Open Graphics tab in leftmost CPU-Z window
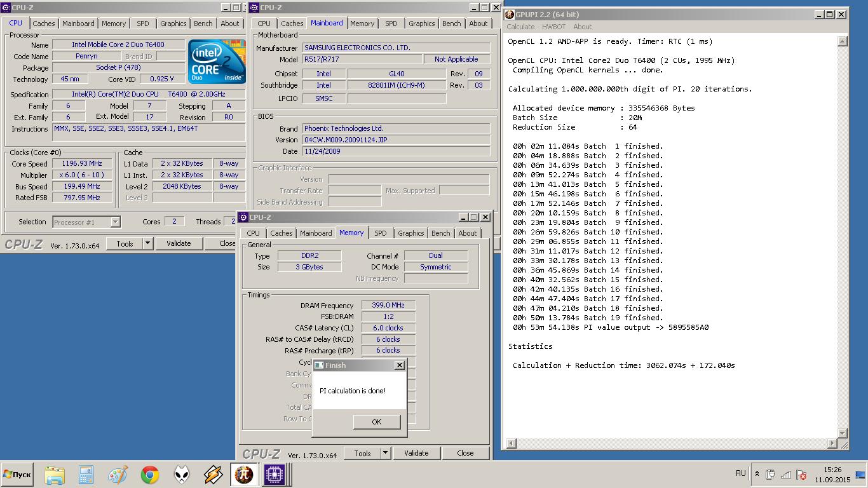The width and height of the screenshot is (868, 488). [x=173, y=24]
